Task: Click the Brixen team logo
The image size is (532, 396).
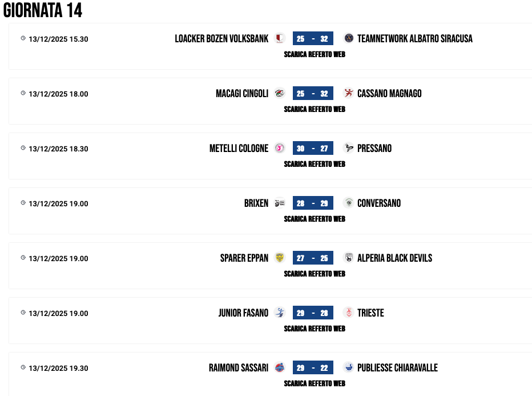Action: click(x=280, y=203)
